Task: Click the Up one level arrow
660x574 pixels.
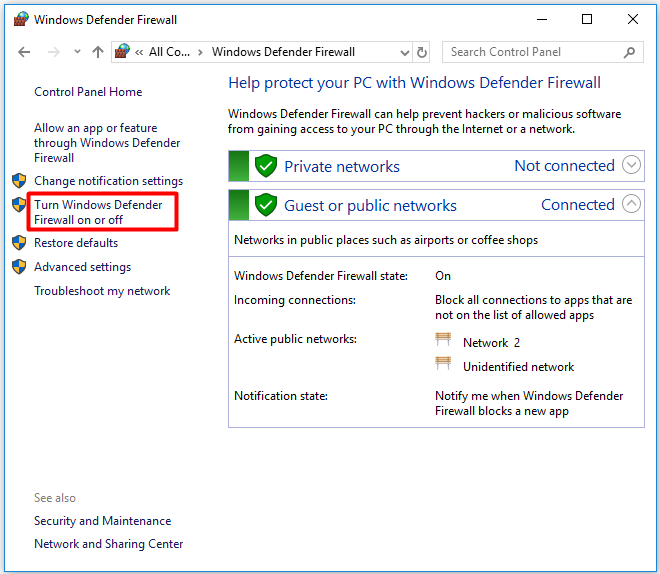Action: [97, 52]
